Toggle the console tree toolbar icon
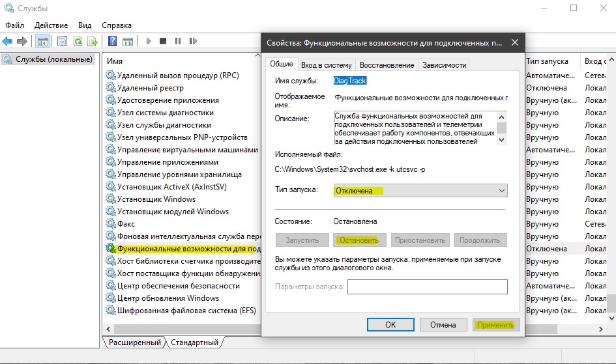This screenshot has height=364, width=616. (x=42, y=41)
